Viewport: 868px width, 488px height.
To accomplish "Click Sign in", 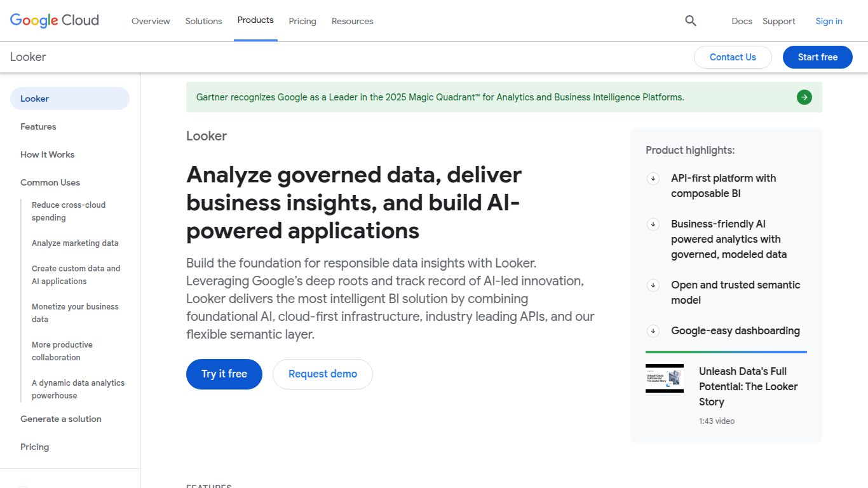I will click(x=829, y=20).
